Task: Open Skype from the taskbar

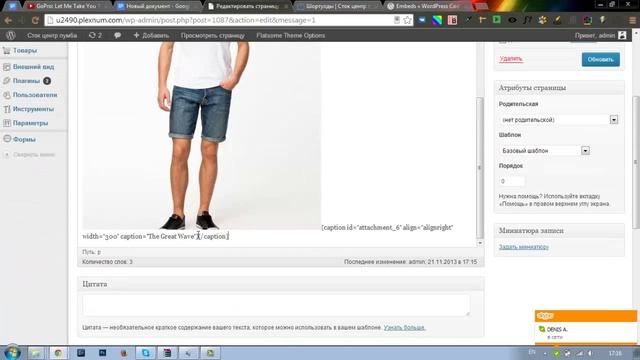Action: (x=146, y=353)
